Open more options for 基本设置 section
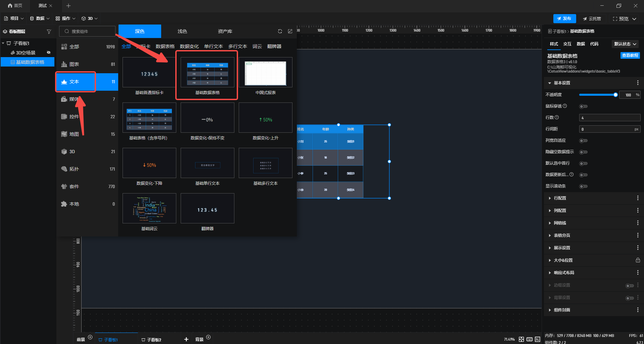Viewport: 644px width, 344px height. point(638,83)
